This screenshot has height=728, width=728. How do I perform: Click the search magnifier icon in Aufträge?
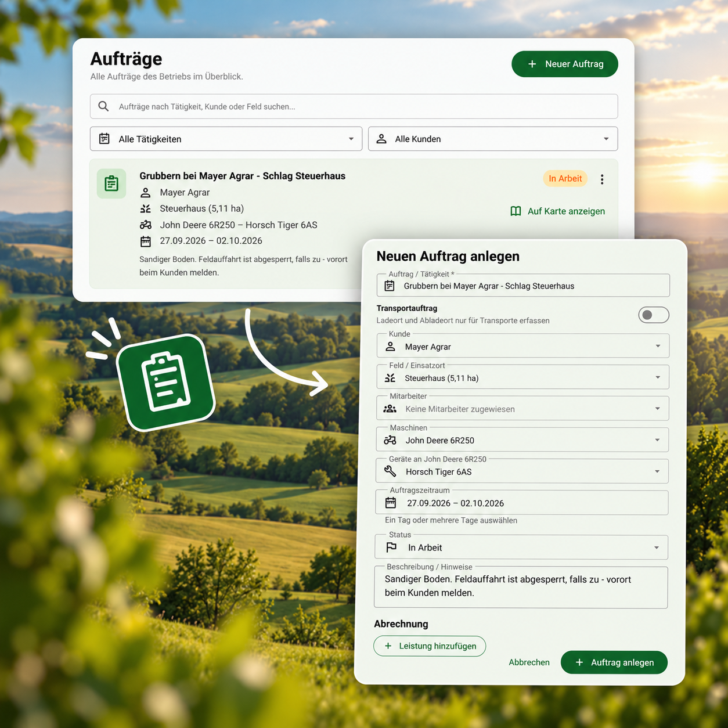coord(103,106)
